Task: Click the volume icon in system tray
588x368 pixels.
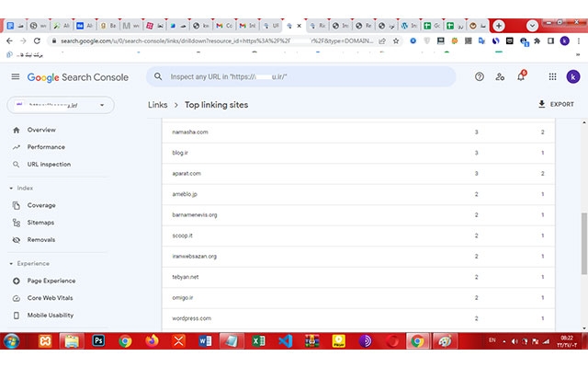Action: (514, 341)
